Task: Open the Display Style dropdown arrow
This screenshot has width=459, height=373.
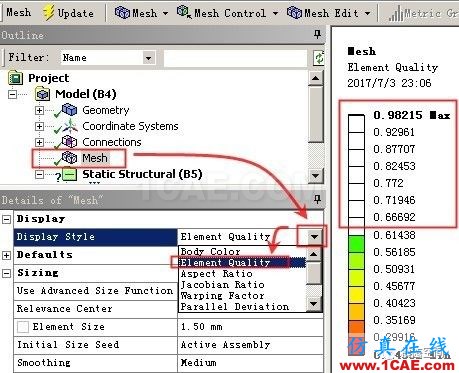Action: point(314,237)
